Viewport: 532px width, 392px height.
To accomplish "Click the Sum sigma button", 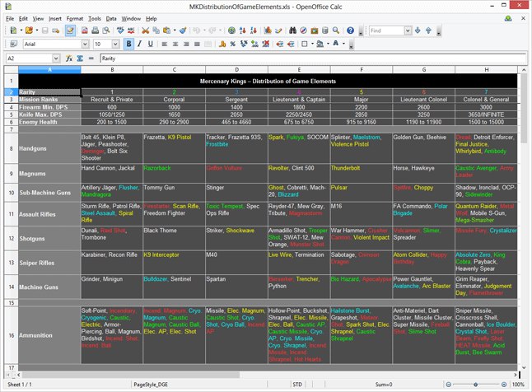I will pyautogui.click(x=80, y=58).
